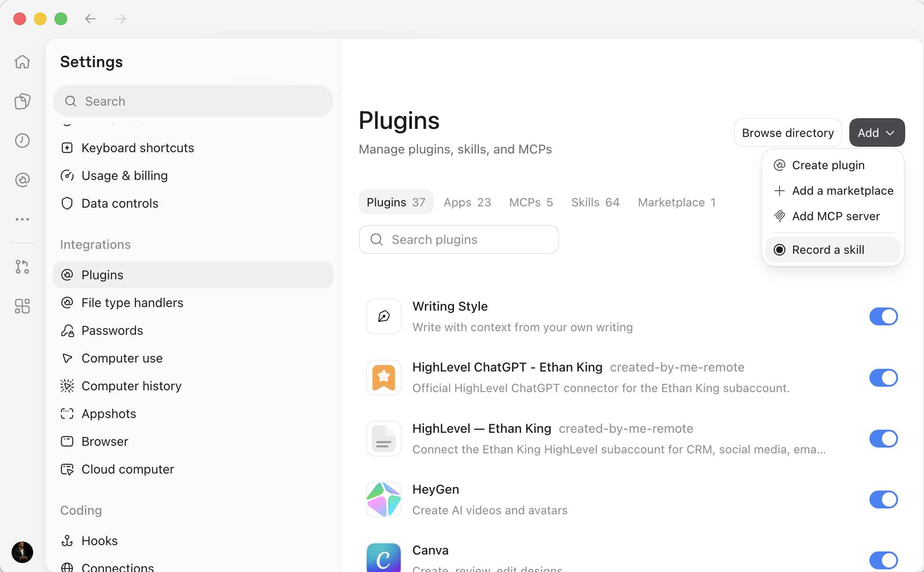This screenshot has width=924, height=572.
Task: Click the user avatar at bottom left
Action: 22,552
